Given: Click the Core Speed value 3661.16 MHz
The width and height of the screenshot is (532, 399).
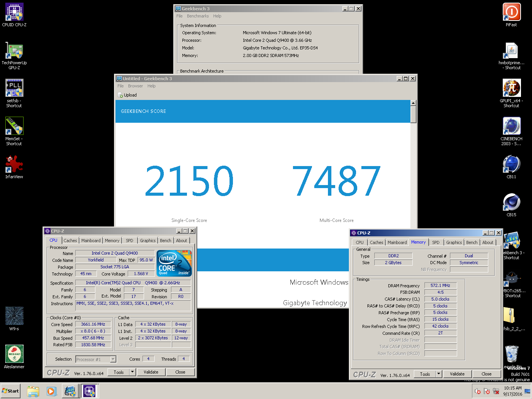Looking at the screenshot, I should pyautogui.click(x=93, y=324).
